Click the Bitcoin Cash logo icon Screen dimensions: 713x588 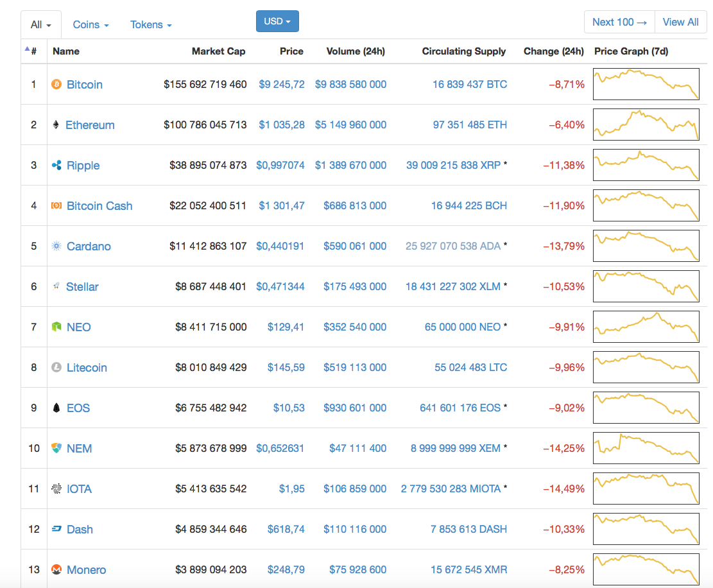(56, 205)
